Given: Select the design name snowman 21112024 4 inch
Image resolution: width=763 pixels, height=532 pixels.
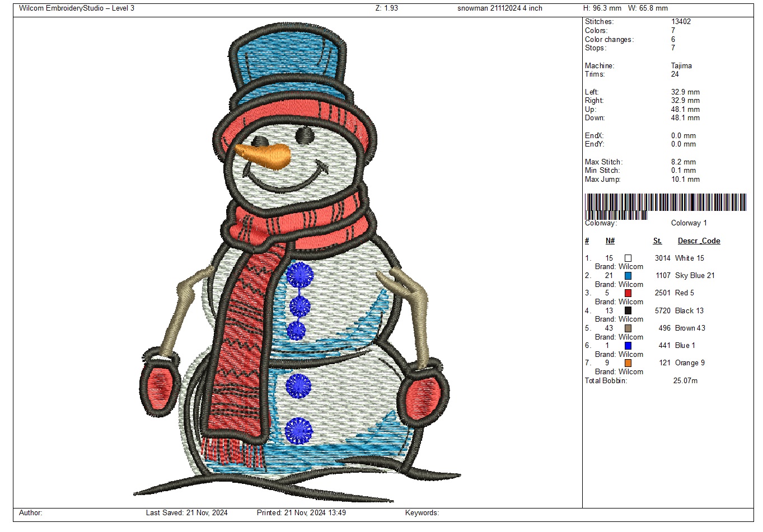Looking at the screenshot, I should click(499, 8).
